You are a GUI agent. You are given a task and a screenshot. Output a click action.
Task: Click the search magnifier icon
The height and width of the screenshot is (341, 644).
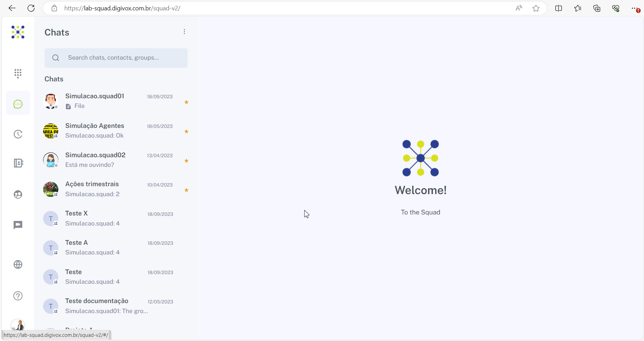coord(56,58)
